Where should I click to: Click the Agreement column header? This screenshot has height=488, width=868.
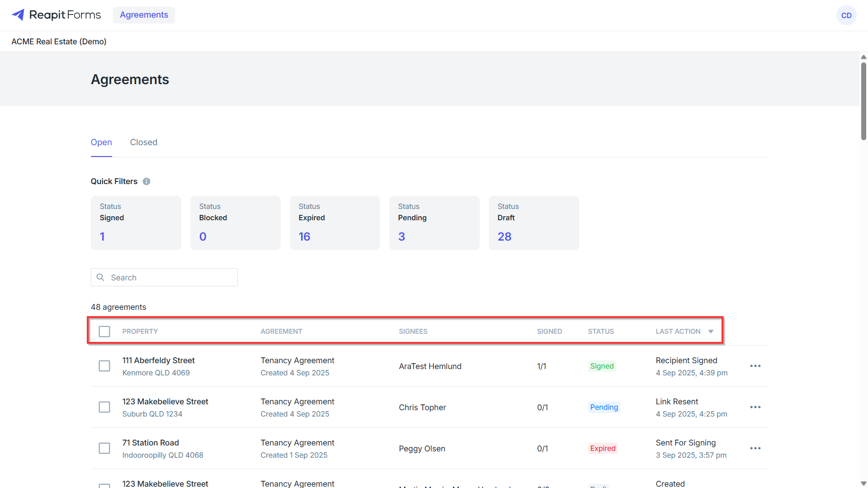coord(281,332)
